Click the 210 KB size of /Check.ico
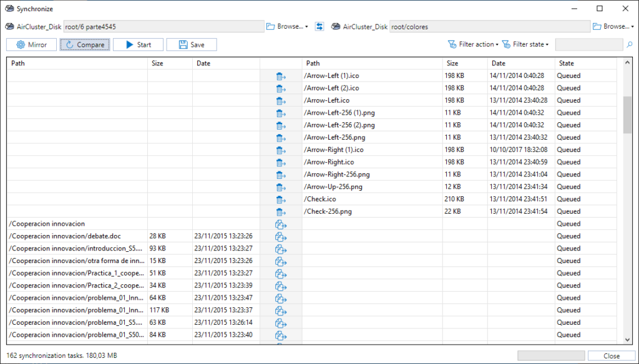Screen dimensions: 639x364 pyautogui.click(x=456, y=199)
